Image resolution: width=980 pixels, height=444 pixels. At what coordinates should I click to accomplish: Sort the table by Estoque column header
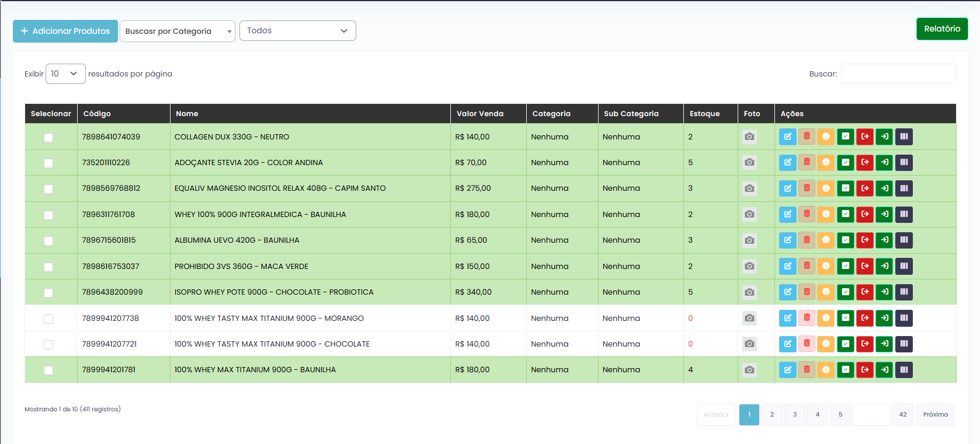(x=704, y=114)
